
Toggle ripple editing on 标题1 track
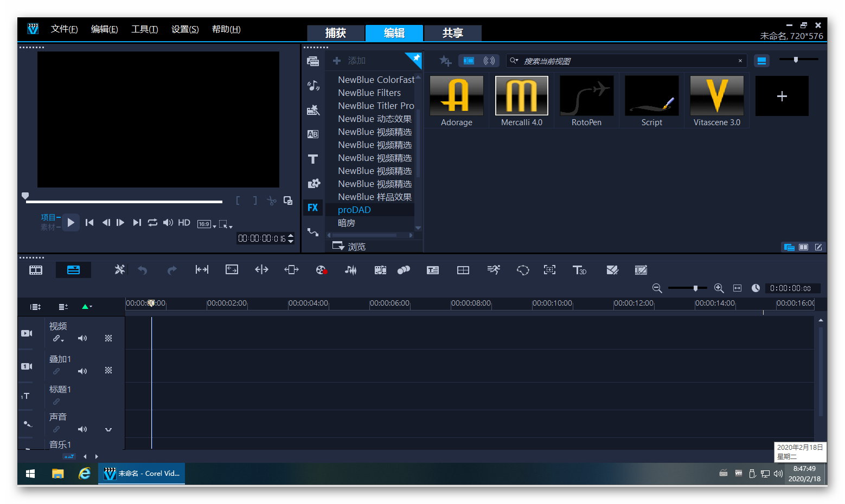click(x=56, y=402)
